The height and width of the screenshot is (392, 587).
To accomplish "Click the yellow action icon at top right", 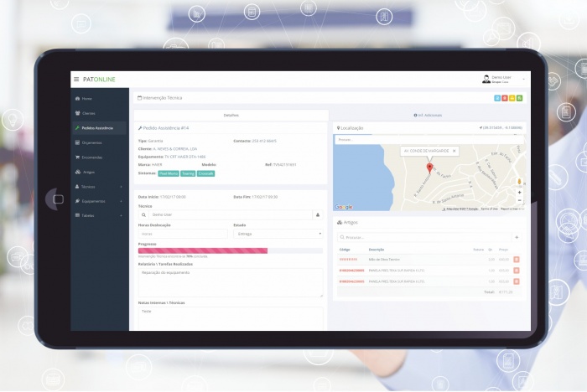I will pyautogui.click(x=512, y=98).
